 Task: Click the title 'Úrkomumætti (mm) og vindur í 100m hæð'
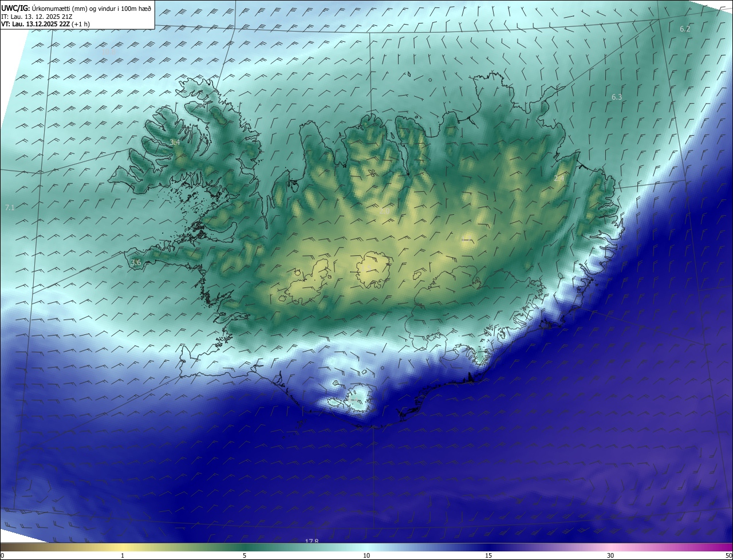(90, 8)
